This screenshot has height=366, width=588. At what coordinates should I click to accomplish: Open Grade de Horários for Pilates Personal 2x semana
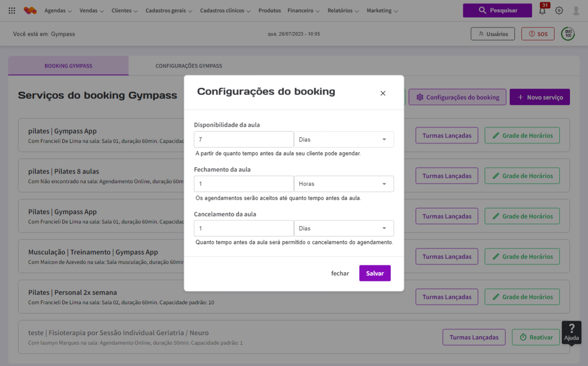[522, 297]
